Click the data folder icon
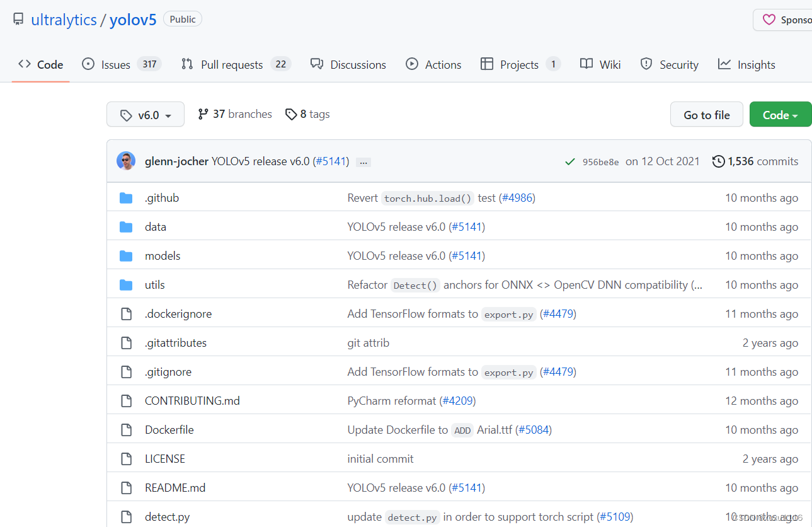812x527 pixels. coord(126,227)
